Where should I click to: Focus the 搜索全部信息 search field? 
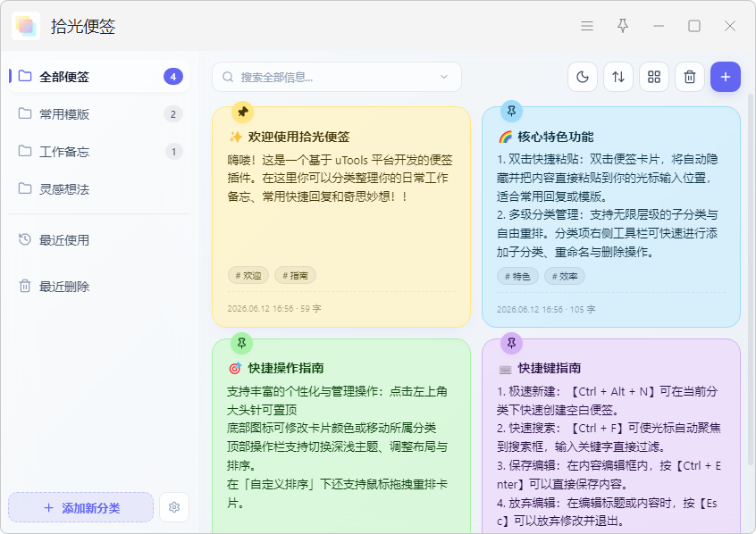[337, 77]
